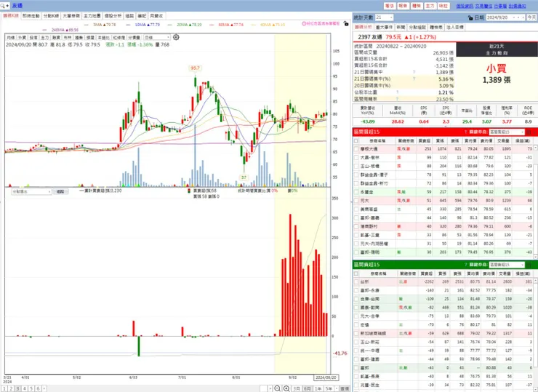Click help question mark in red 區間買超15 header

(x=465, y=132)
